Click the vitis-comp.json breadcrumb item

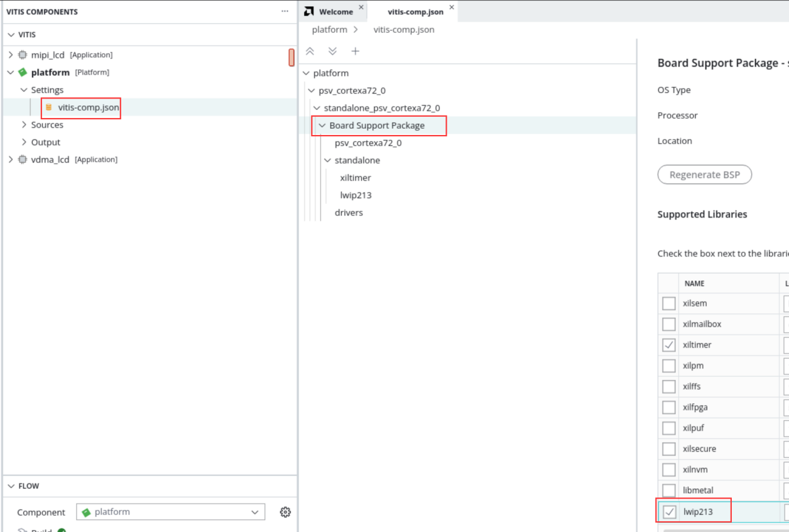pos(403,30)
